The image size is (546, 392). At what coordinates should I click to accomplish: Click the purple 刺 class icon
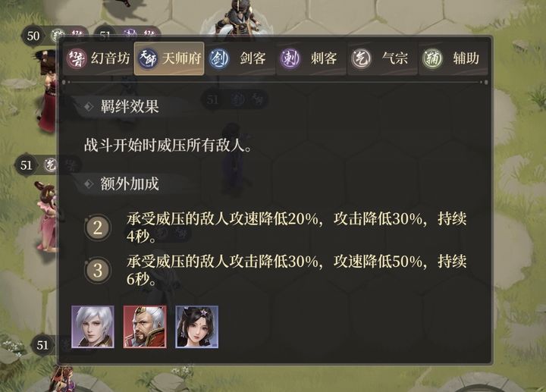tap(290, 58)
